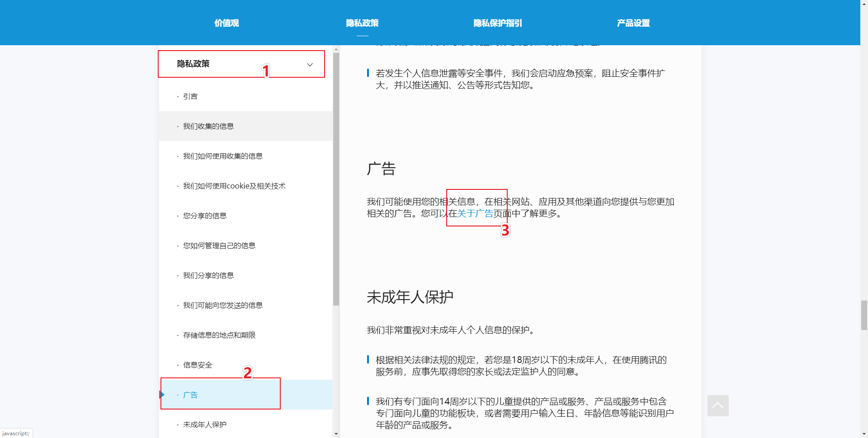
Task: Click the sentence 我们非常重视对未成年人个人信息的保护
Action: (452, 330)
